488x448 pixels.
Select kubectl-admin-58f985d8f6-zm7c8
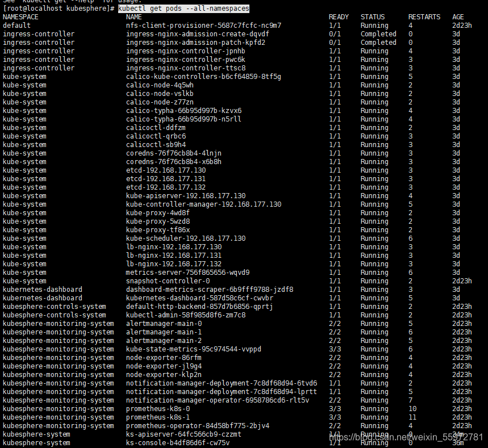coord(186,315)
